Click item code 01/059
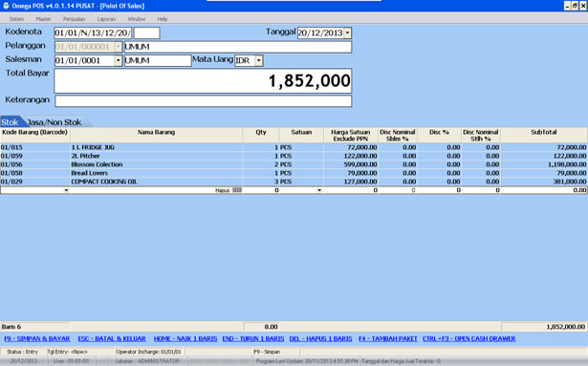This screenshot has height=366, width=588. [11, 156]
